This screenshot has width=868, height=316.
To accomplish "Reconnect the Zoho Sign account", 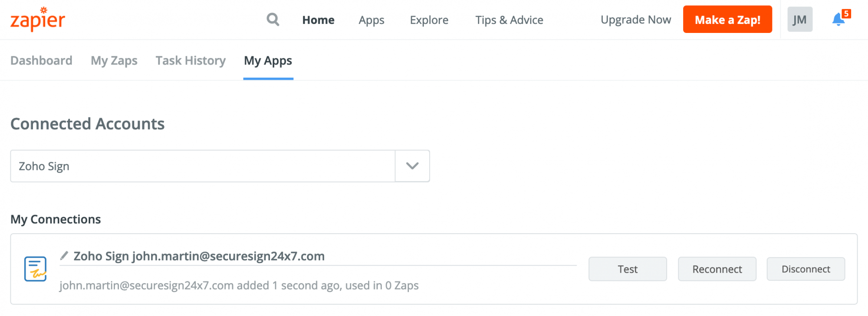I will pyautogui.click(x=717, y=269).
